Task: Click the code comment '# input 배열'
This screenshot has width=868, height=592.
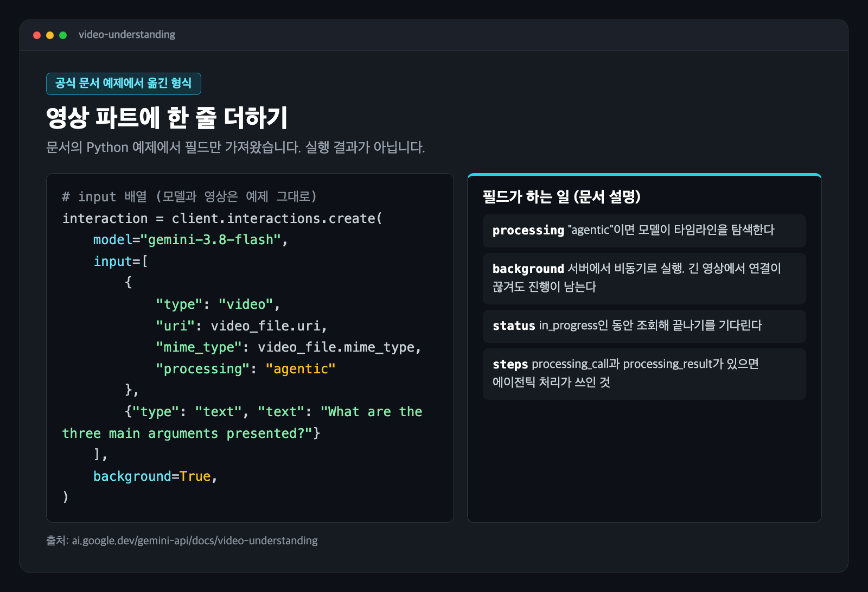Action: click(x=189, y=196)
